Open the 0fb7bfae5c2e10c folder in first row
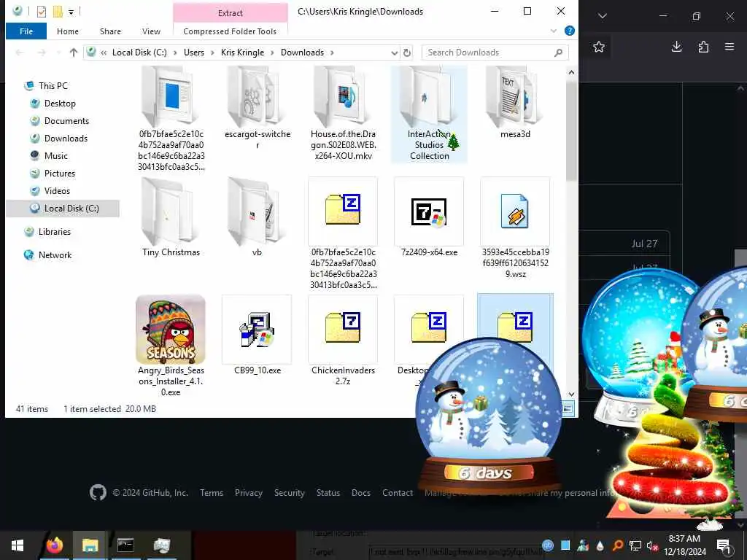The height and width of the screenshot is (560, 747). (x=171, y=119)
